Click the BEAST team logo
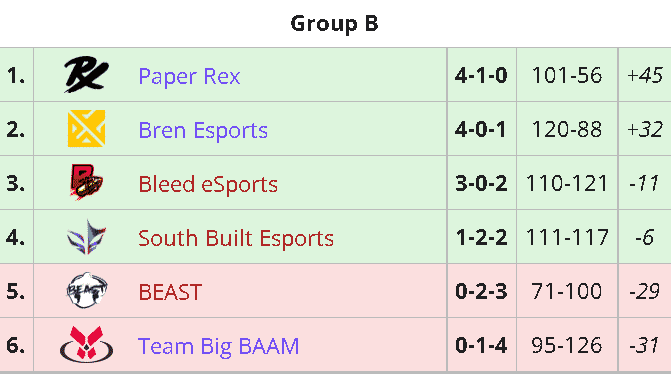 click(86, 290)
